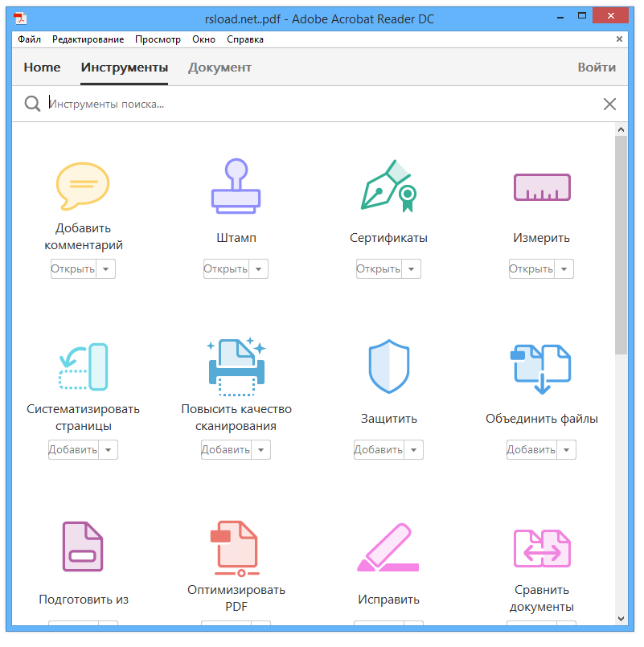Click the scrollbar down arrow
Screen dimensions: 644x647
(x=621, y=618)
